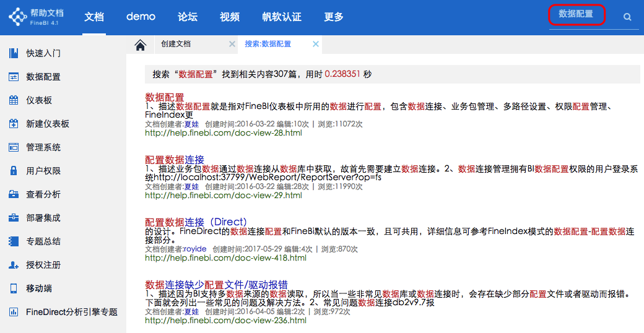Click the 仪表板 sidebar grid icon
644x333 pixels.
[x=14, y=100]
